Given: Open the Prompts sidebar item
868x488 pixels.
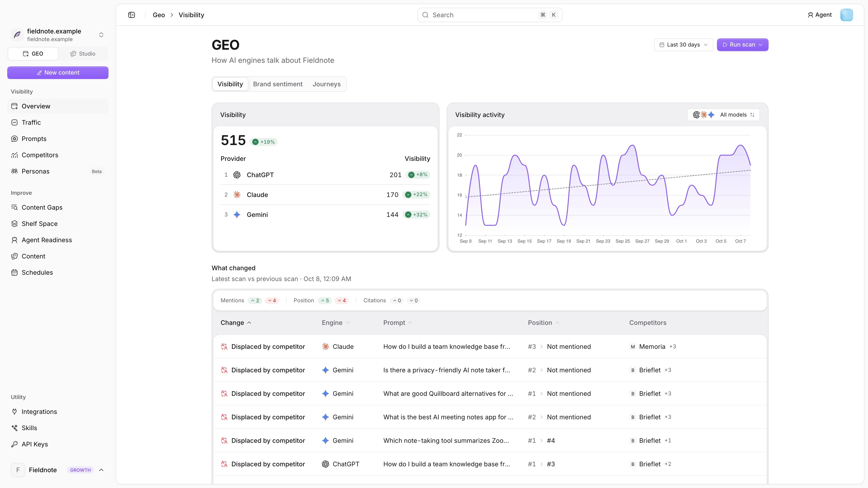Looking at the screenshot, I should click(58, 139).
